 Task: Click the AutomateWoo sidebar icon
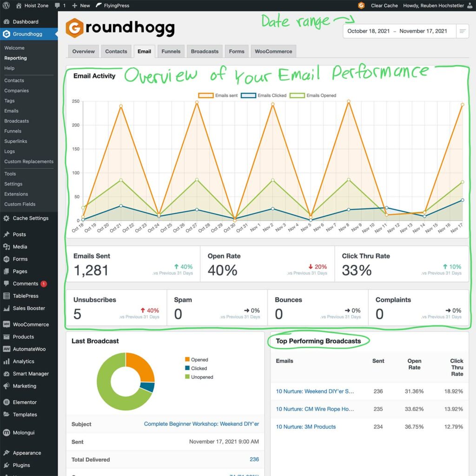point(7,349)
